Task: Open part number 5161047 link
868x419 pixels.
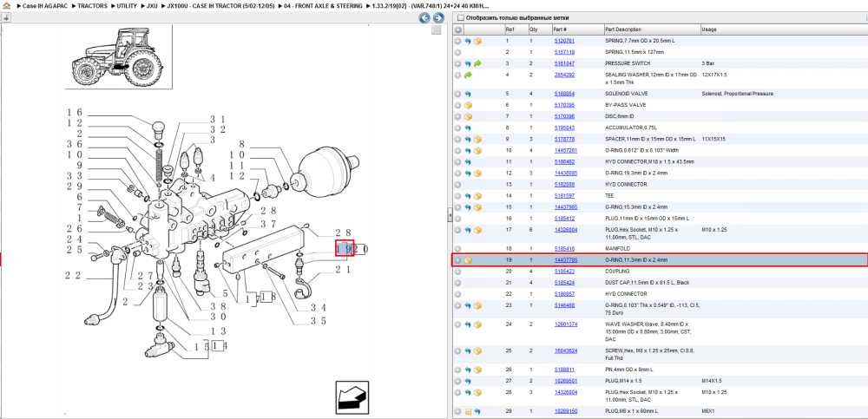Action: coord(564,63)
